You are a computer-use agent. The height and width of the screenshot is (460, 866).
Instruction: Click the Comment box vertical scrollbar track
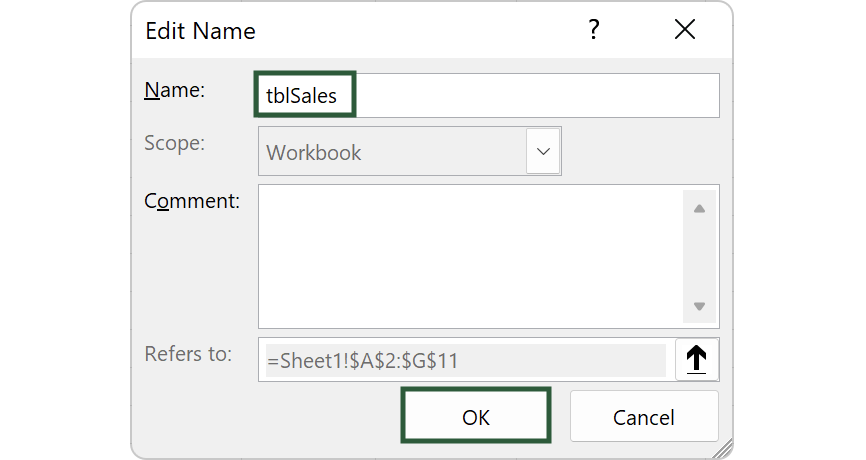click(699, 257)
